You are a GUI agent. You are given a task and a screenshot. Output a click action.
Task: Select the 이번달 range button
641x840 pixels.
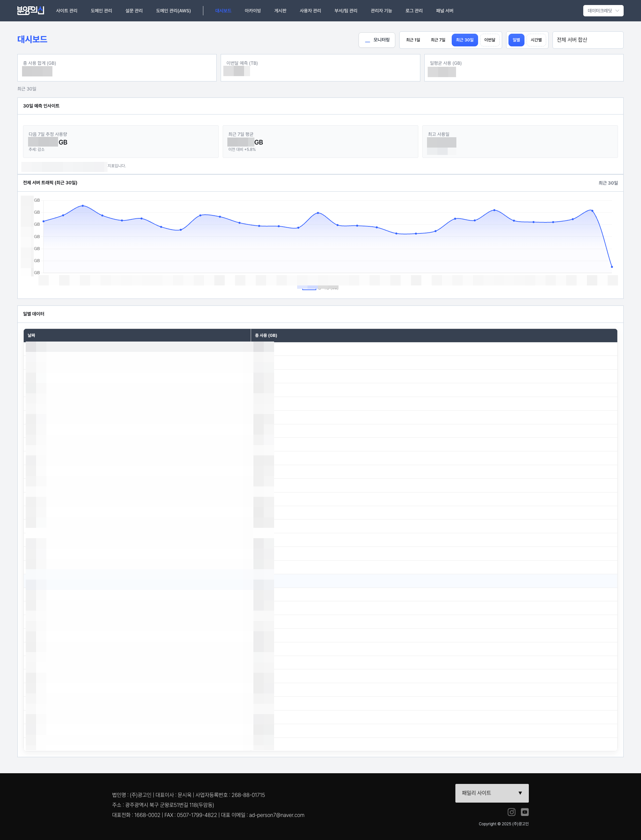tap(489, 40)
